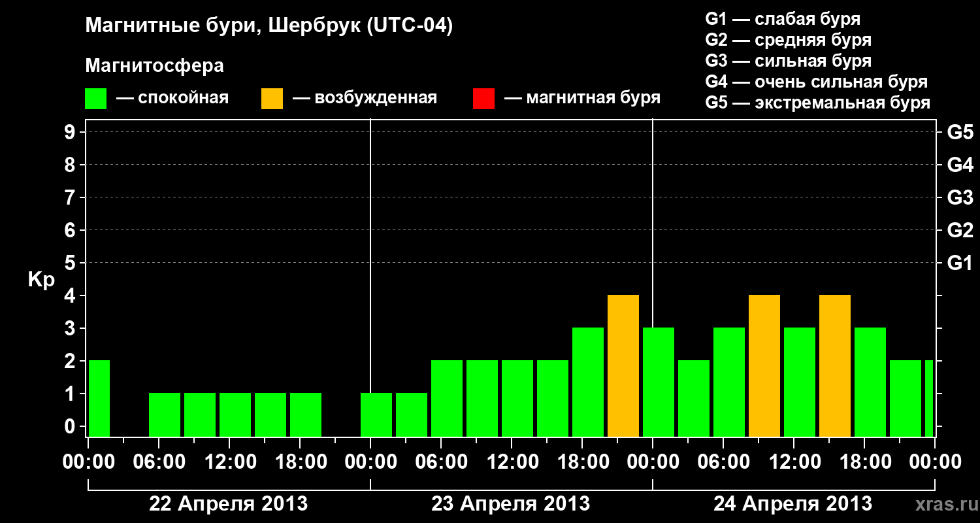This screenshot has width=980, height=523.
Task: Click the 'G1 — слабая буря' legend line
Action: point(783,19)
